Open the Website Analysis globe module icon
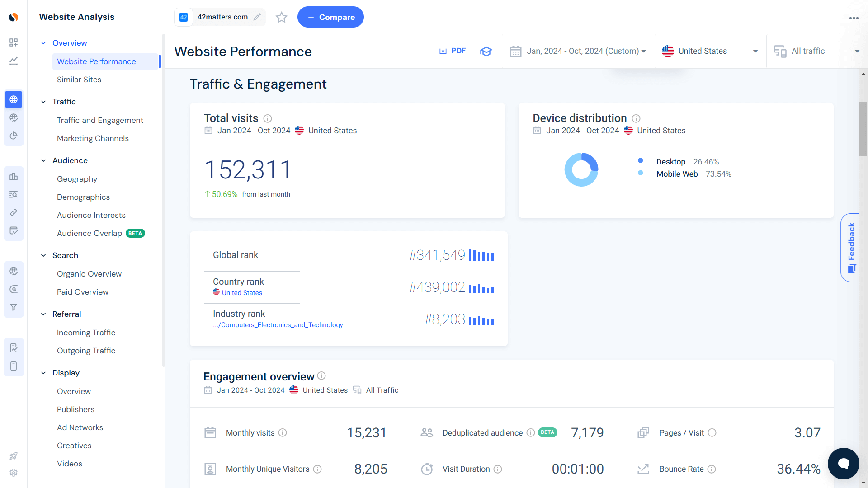 [x=14, y=99]
